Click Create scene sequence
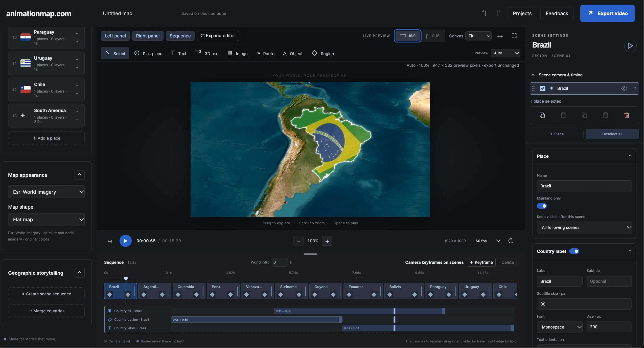The width and height of the screenshot is (644, 348). click(x=46, y=294)
